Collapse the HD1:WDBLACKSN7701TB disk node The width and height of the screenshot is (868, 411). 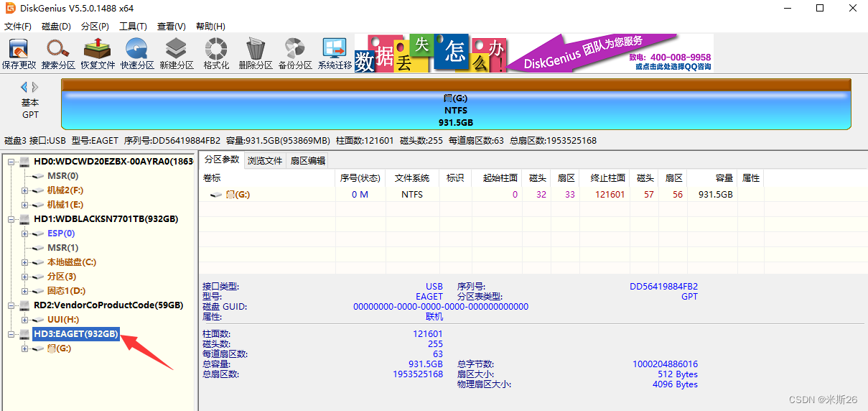click(10, 219)
